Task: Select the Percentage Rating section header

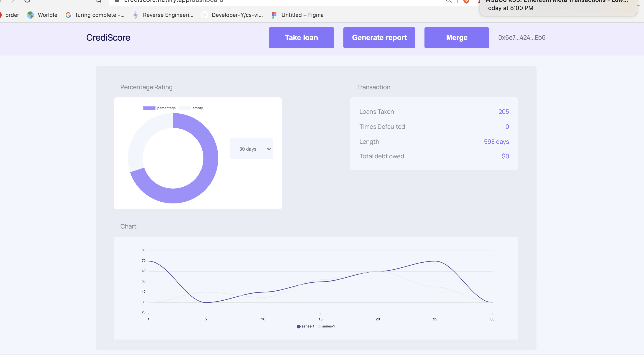Action: point(147,87)
